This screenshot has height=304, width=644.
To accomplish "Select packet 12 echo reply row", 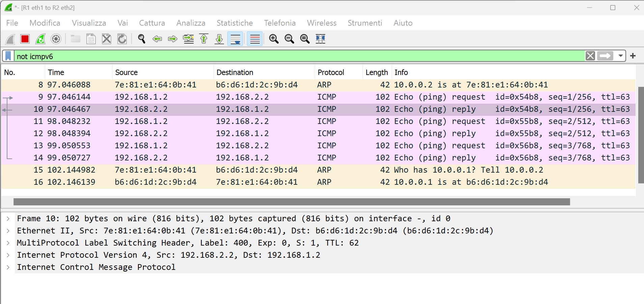I will click(318, 133).
